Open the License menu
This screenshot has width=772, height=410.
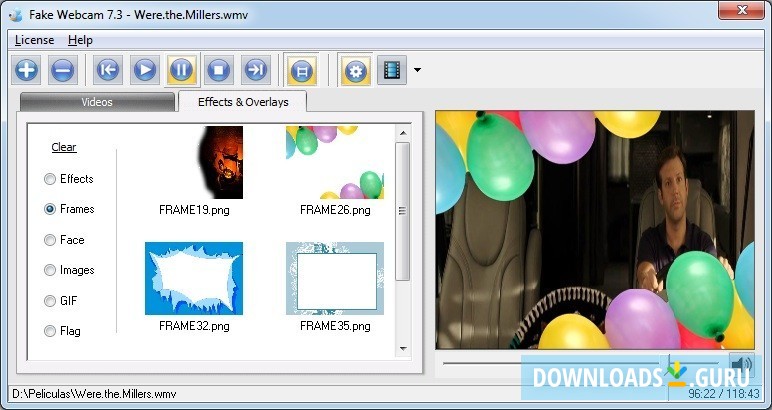(x=34, y=40)
